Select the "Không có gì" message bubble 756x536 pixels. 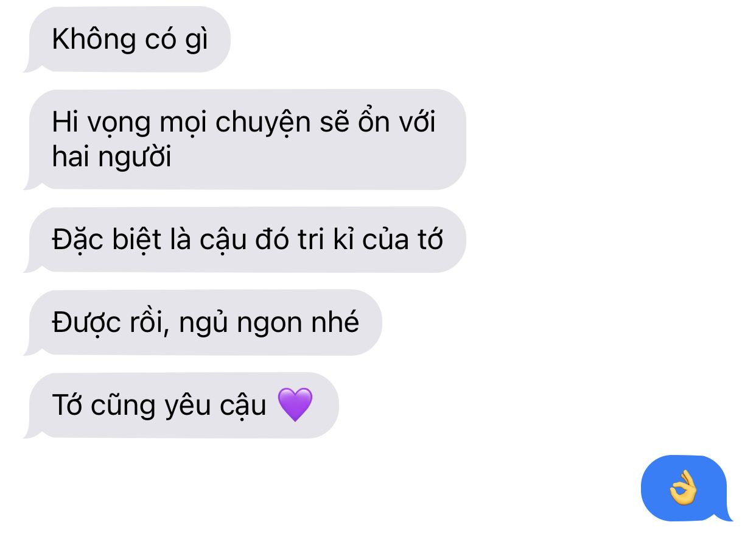[x=128, y=40]
